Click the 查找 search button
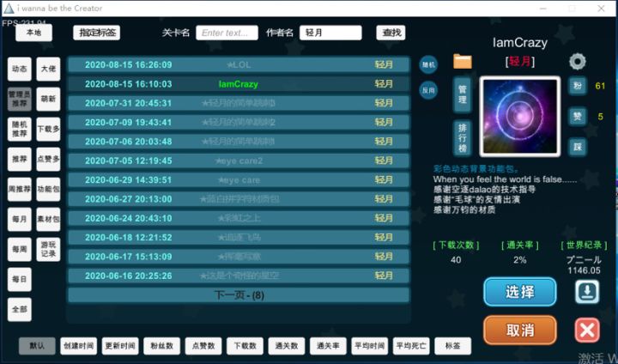Viewport: 618px width, 364px height. [x=391, y=33]
